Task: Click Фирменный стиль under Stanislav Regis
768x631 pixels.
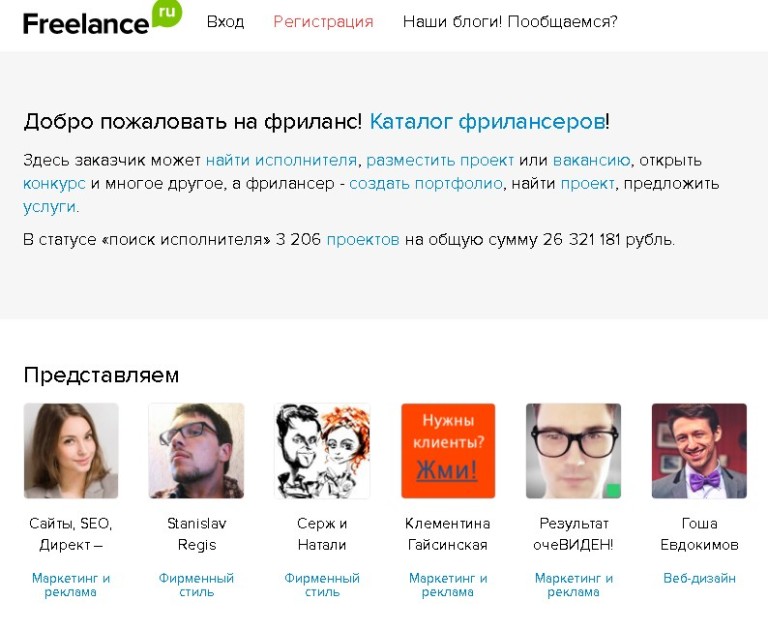Action: click(x=196, y=585)
